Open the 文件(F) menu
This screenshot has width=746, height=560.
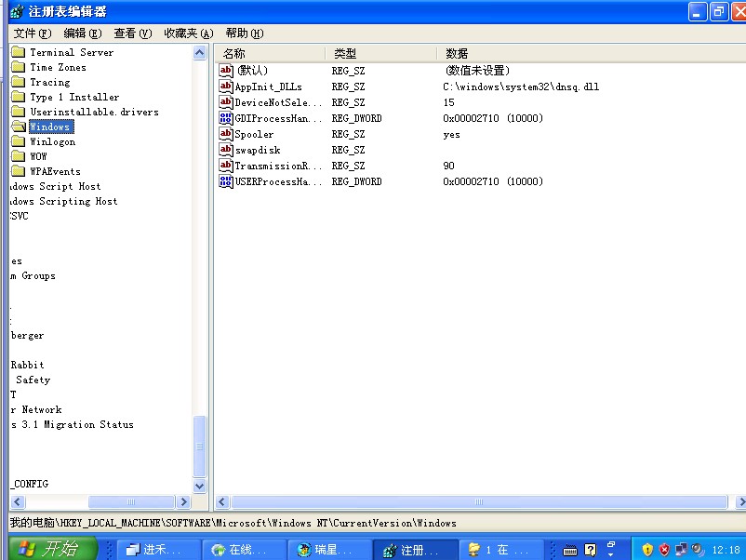32,33
